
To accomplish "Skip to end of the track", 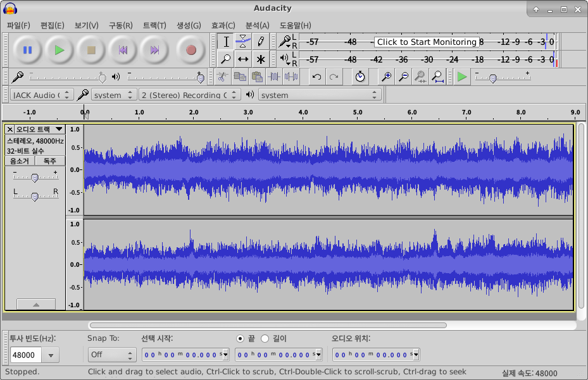I will pyautogui.click(x=154, y=50).
